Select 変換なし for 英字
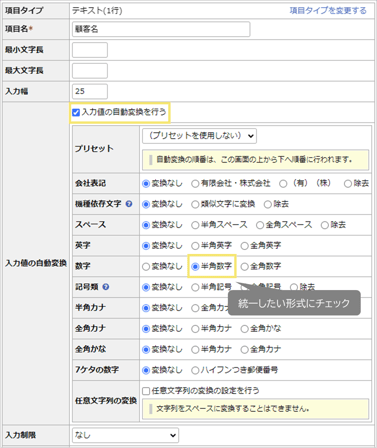This screenshot has width=377, height=448. tap(146, 246)
